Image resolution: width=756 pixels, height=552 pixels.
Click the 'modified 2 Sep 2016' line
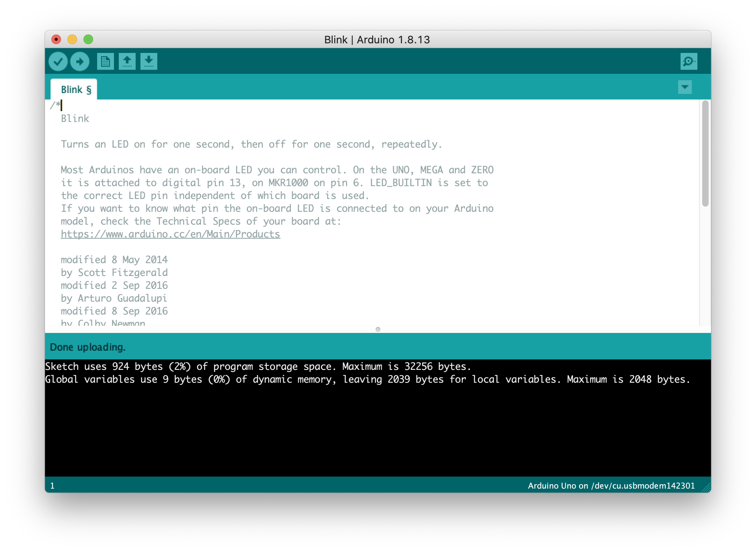coord(114,285)
